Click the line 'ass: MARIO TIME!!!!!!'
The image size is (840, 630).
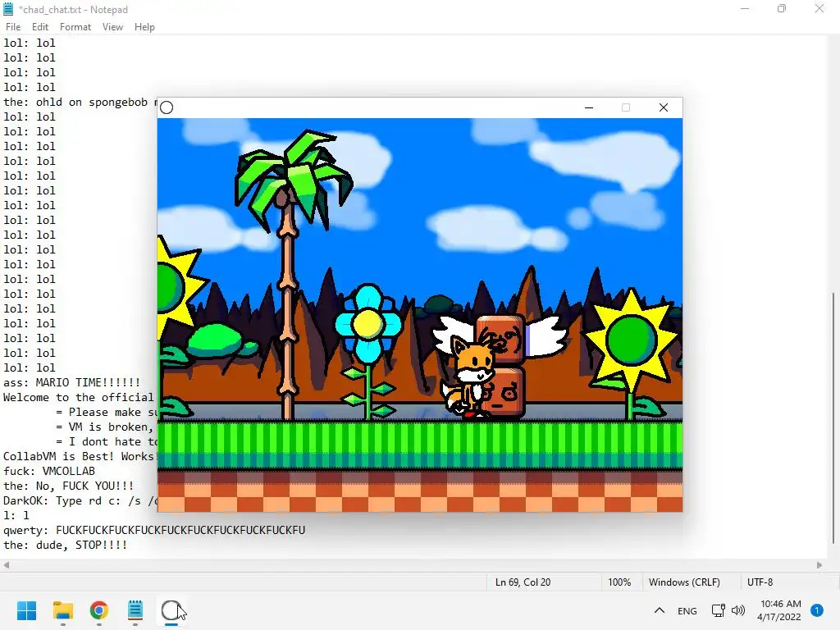coord(72,382)
